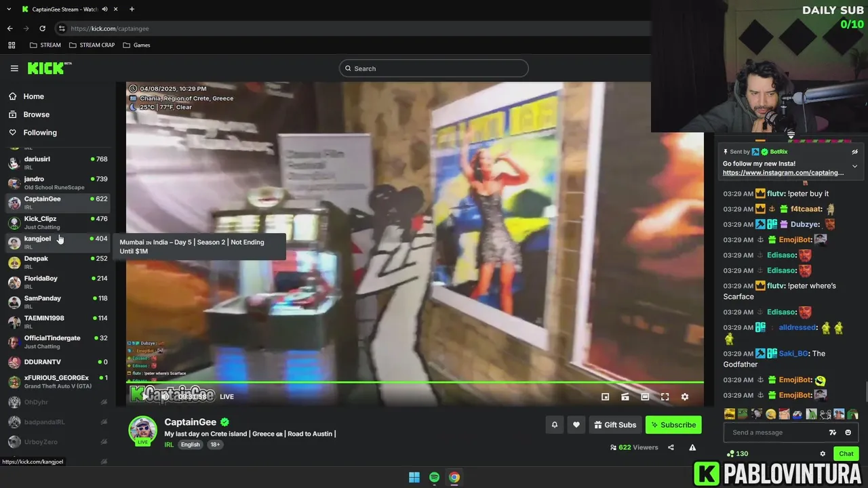Screen dimensions: 868x488
Task: Open dariusirl channel in sidebar
Action: [58, 163]
